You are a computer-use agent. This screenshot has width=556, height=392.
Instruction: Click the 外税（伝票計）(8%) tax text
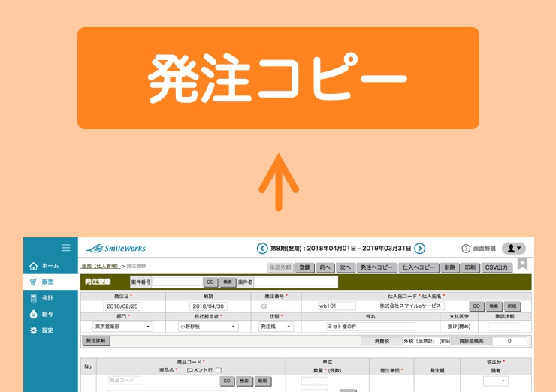click(427, 341)
